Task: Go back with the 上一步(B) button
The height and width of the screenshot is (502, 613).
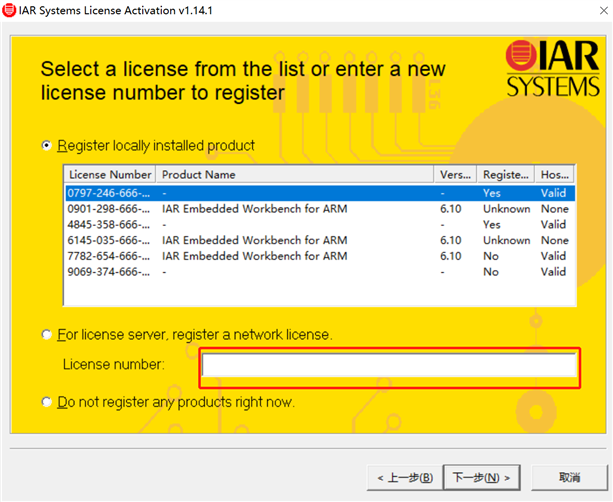Action: pos(405,477)
